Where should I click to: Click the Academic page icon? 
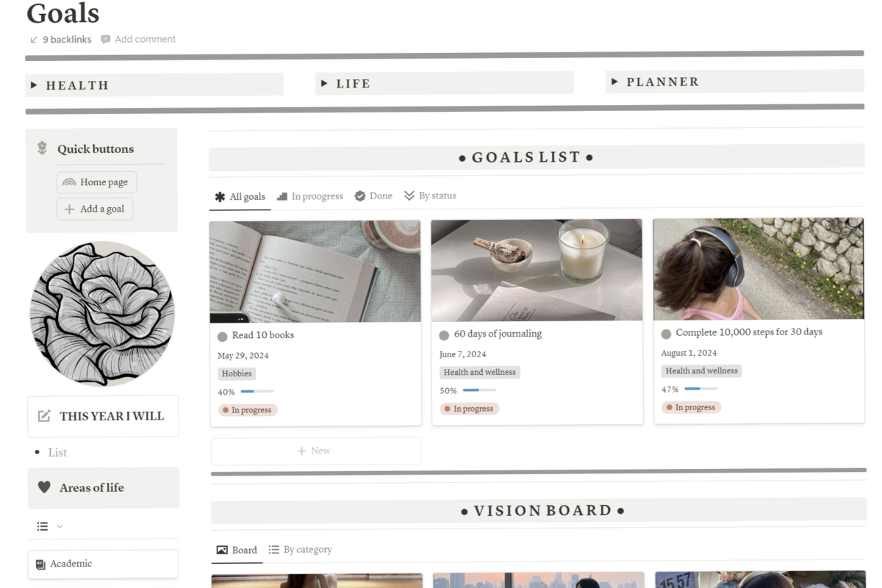coord(41,564)
